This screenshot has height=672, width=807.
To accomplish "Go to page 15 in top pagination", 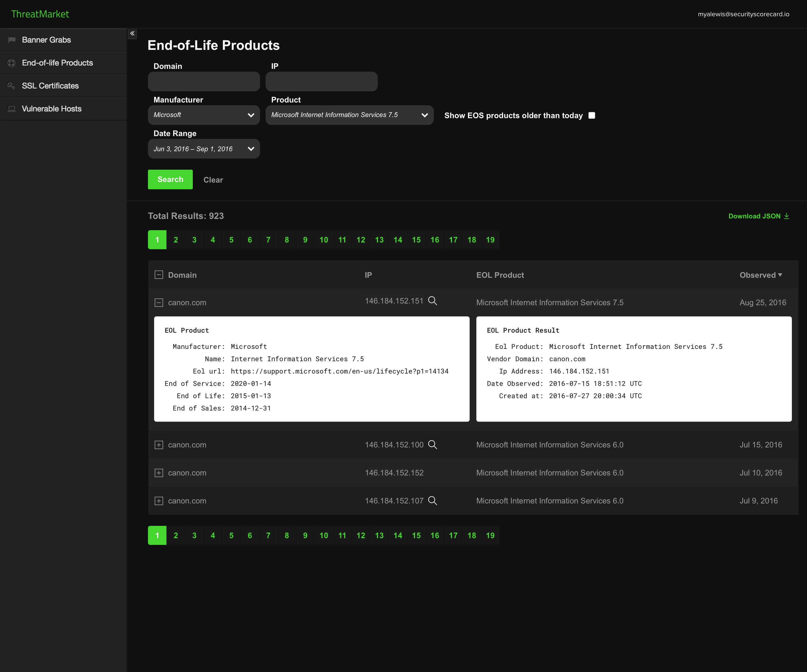I will (x=416, y=240).
